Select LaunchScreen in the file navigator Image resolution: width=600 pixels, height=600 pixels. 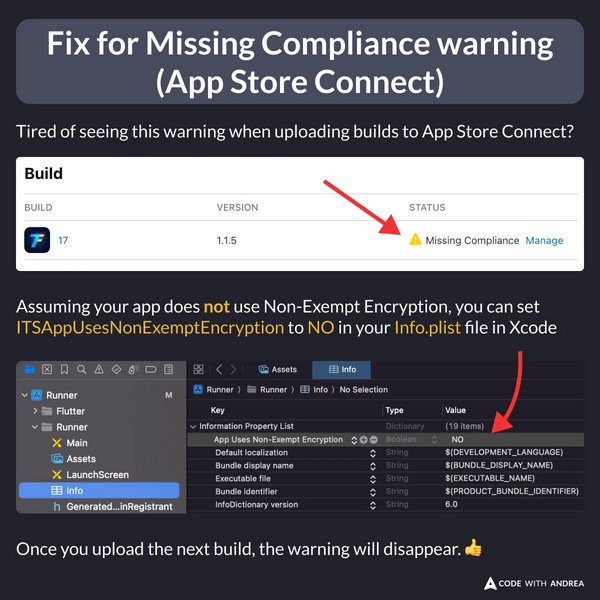click(x=98, y=474)
